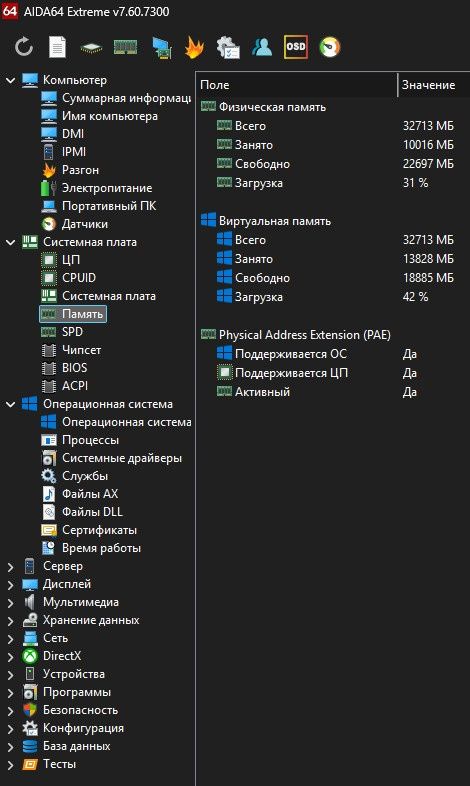The width and height of the screenshot is (470, 786).
Task: Open the SPD tree item
Action: 62,332
